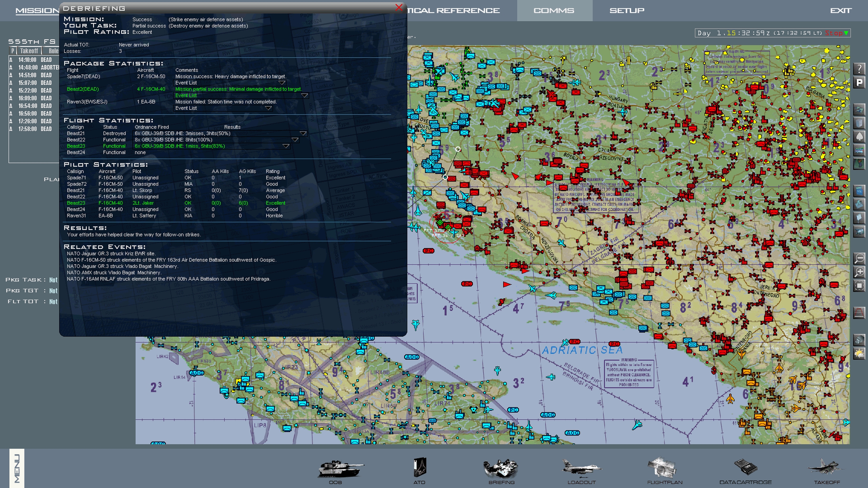Screen dimensions: 868x488
Task: Click the 3D terrain stack icon above signpost
Action: tap(859, 205)
